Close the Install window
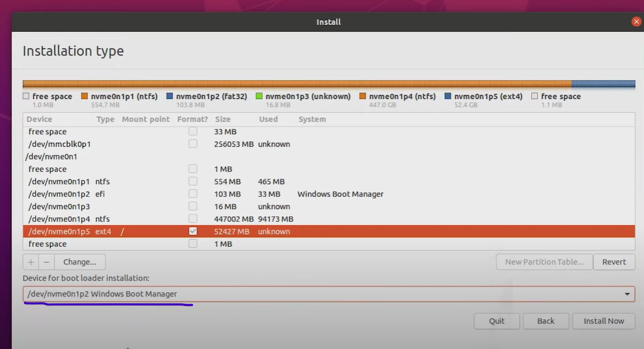Screen dimensions: 644x349 coord(636,22)
